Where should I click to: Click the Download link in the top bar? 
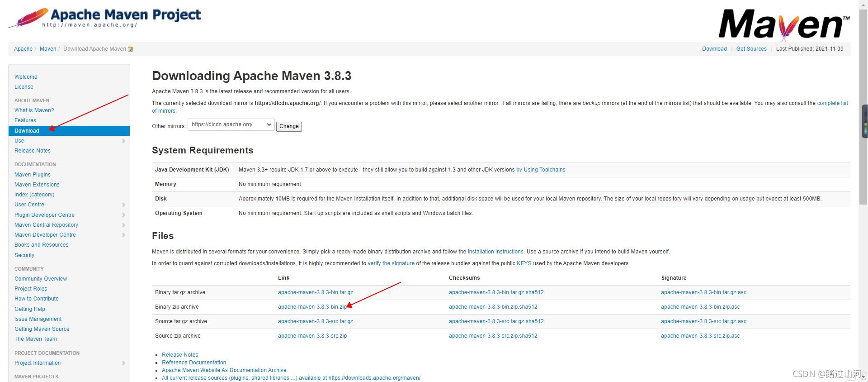714,49
